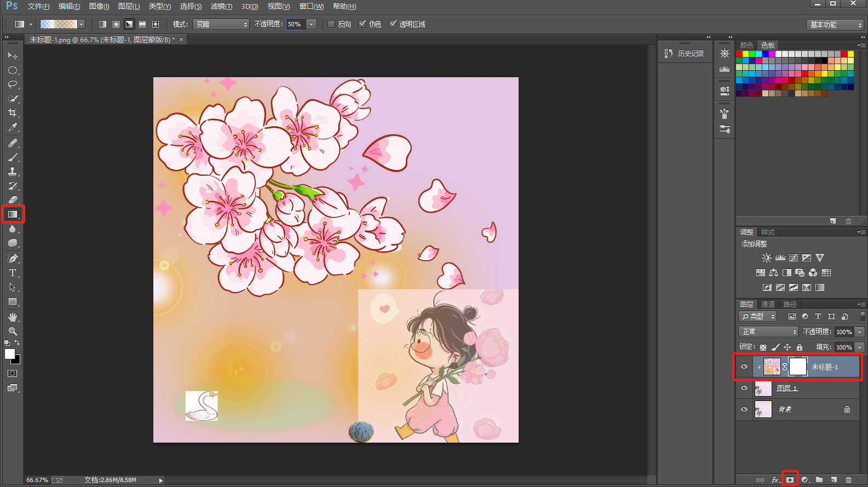Select the Lasso tool
This screenshot has width=868, height=487.
point(13,84)
